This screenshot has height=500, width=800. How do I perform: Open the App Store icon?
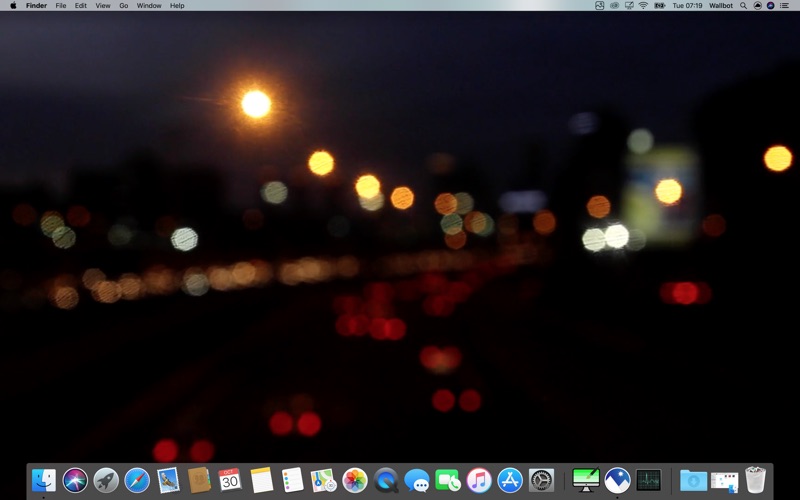click(x=510, y=480)
